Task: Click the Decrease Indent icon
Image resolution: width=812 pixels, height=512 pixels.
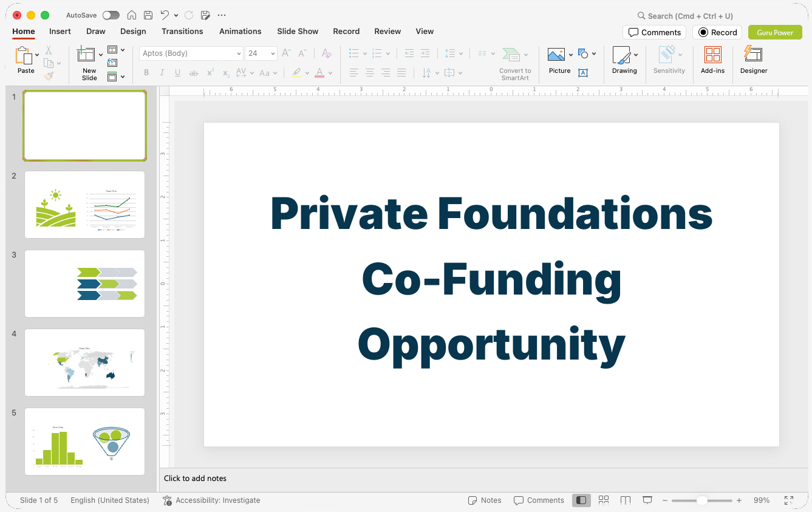Action: (x=409, y=53)
